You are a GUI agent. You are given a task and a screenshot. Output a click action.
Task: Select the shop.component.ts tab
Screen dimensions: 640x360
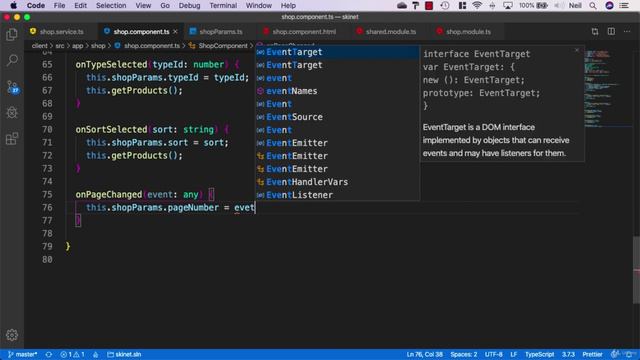(141, 32)
